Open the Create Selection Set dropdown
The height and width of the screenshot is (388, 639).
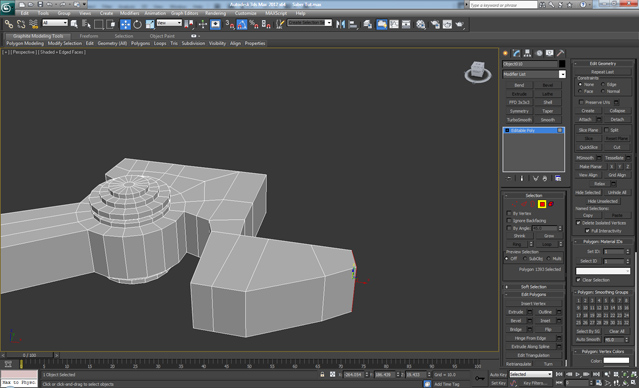click(x=310, y=23)
